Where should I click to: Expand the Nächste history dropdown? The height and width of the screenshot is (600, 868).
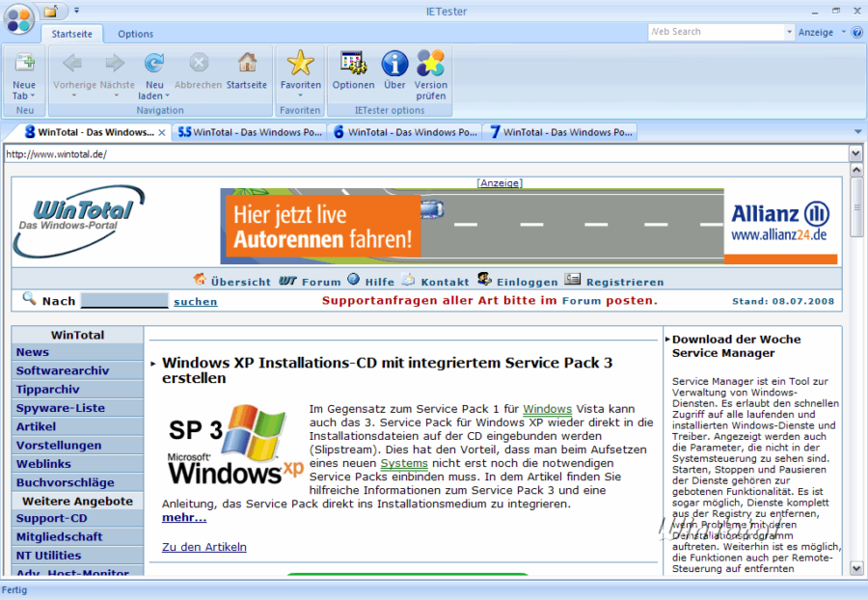pyautogui.click(x=117, y=95)
